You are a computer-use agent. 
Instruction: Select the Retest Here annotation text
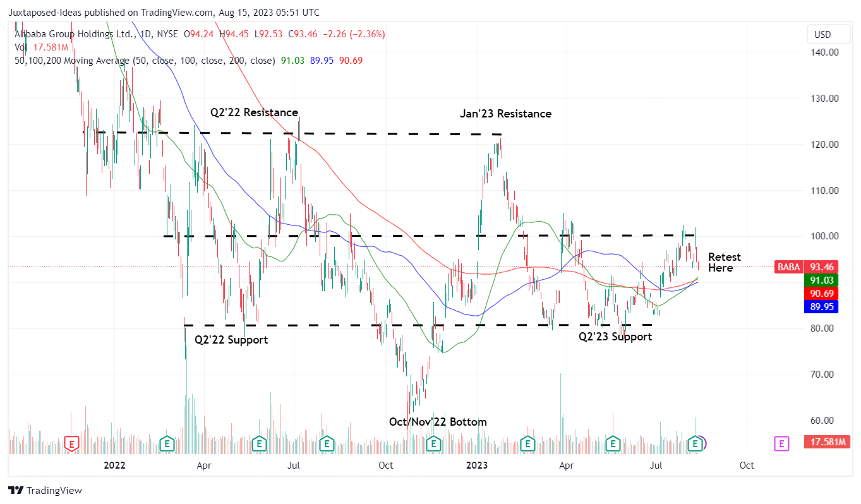click(x=725, y=262)
